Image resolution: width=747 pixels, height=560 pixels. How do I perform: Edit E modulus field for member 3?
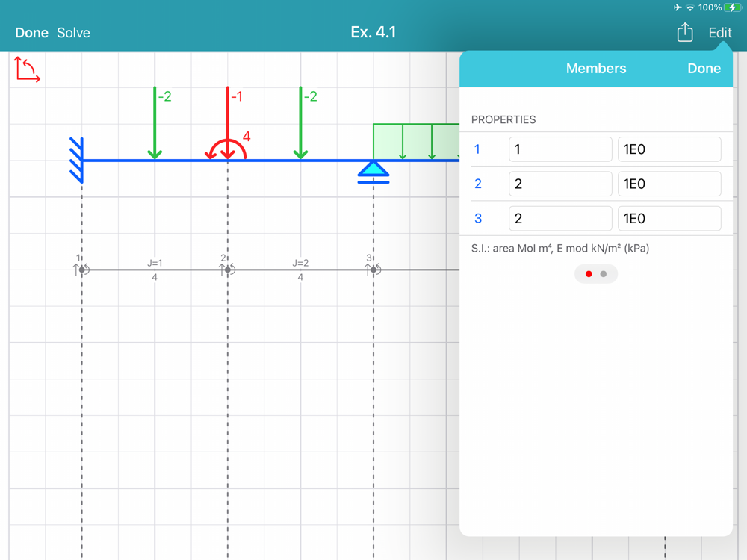coord(669,218)
